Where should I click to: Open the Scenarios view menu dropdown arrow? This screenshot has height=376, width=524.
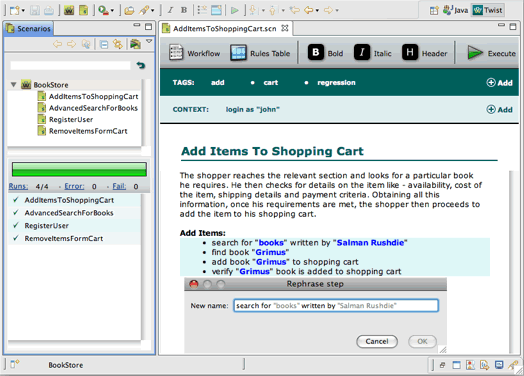pyautogui.click(x=149, y=41)
